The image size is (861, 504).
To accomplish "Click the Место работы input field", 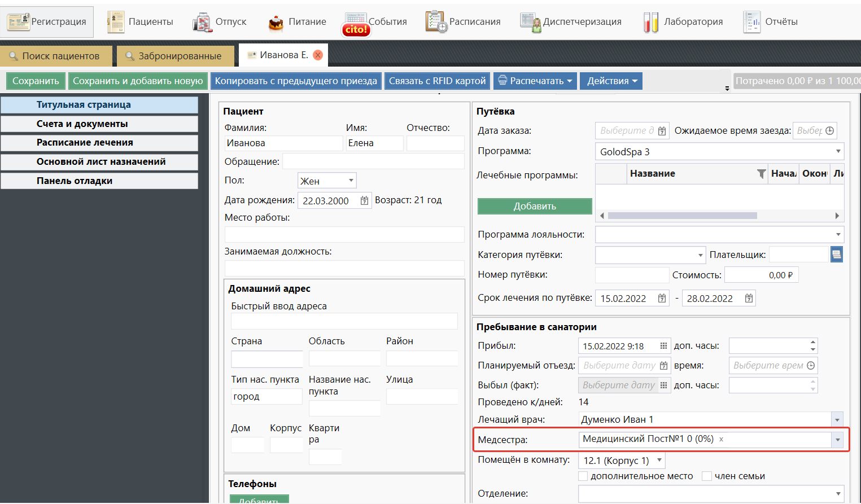I will point(344,234).
